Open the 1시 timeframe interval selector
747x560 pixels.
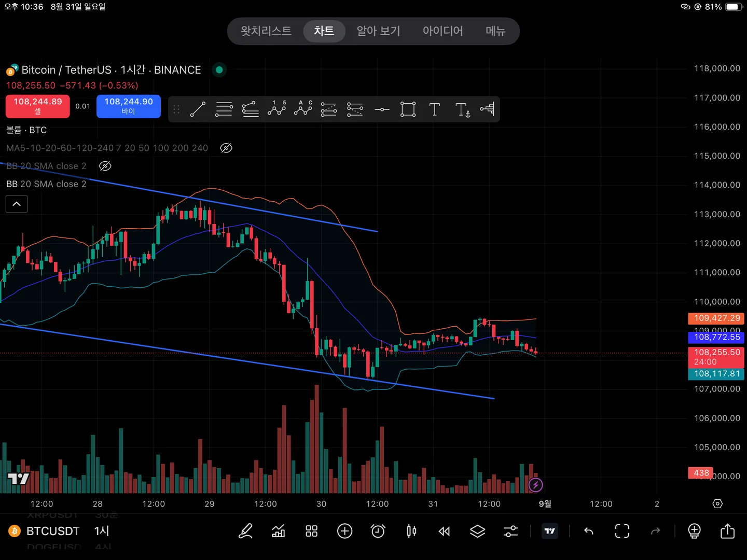coord(102,531)
